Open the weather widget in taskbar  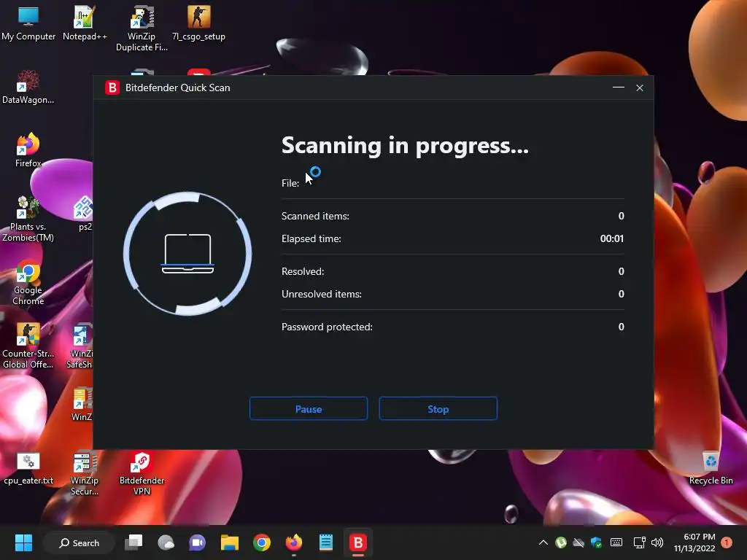(x=166, y=542)
